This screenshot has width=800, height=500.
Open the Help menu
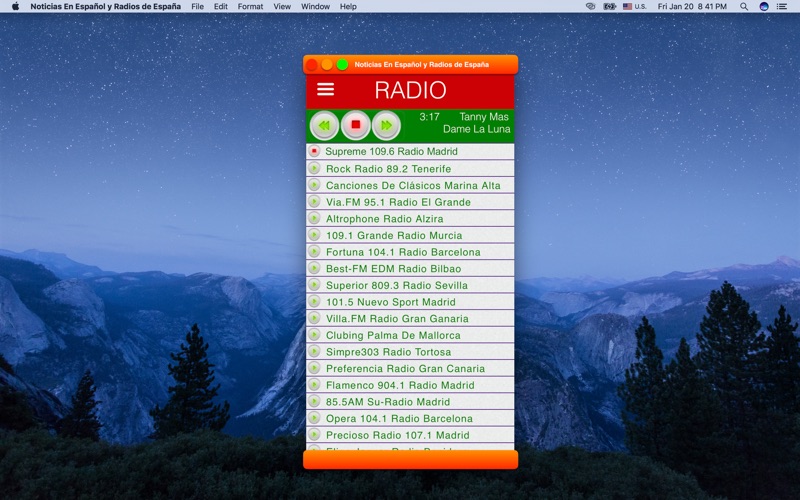(348, 7)
